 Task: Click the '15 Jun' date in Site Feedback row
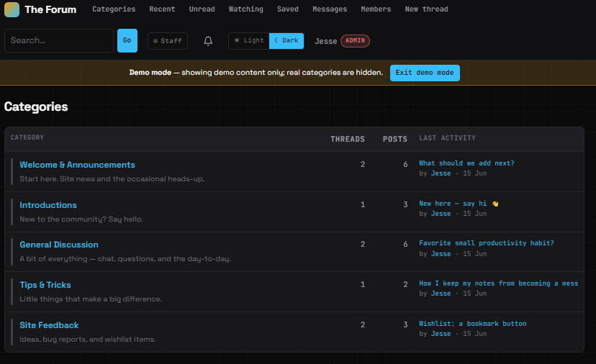click(475, 334)
